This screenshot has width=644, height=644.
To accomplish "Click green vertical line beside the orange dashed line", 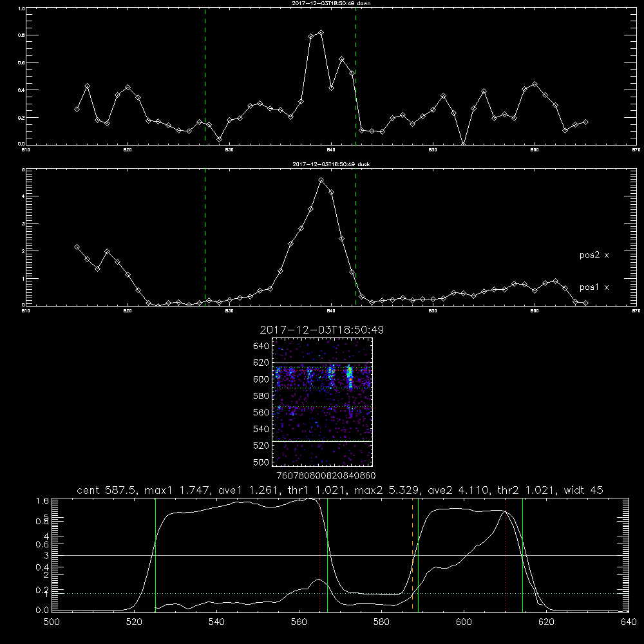I will click(x=418, y=554).
